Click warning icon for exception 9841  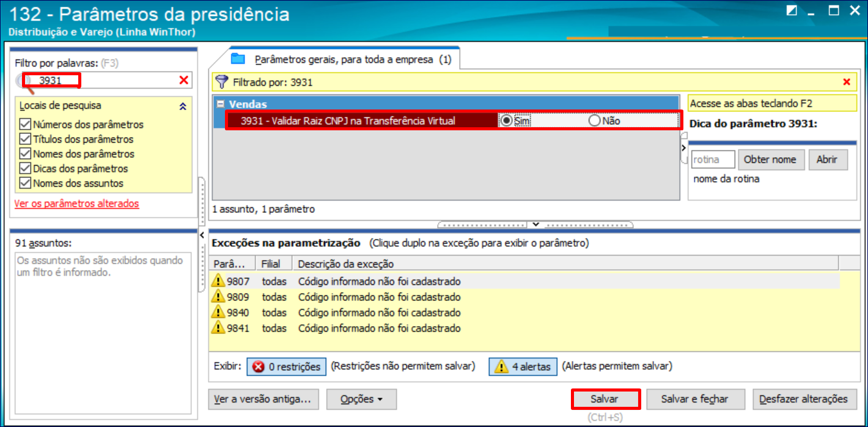[218, 327]
